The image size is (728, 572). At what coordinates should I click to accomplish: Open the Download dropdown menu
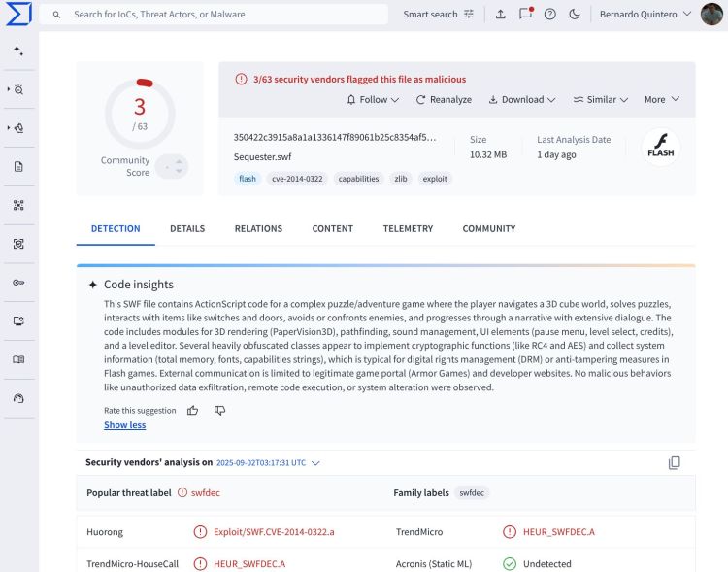click(x=521, y=99)
